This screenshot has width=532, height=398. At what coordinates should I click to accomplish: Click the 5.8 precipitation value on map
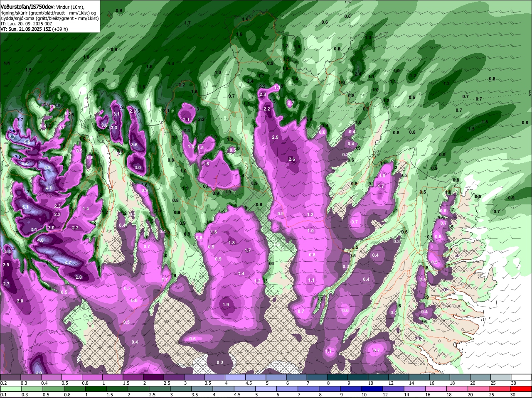47,167
